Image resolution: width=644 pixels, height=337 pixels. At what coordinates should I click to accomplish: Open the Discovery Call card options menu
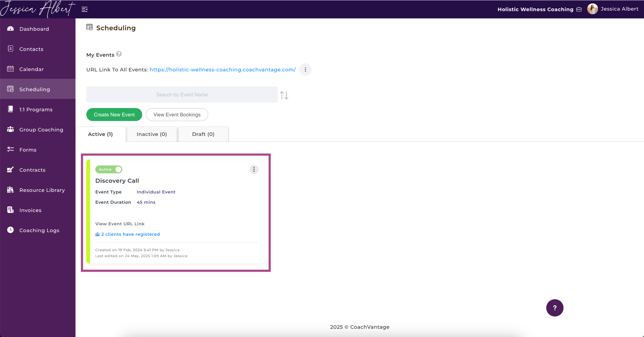point(254,169)
